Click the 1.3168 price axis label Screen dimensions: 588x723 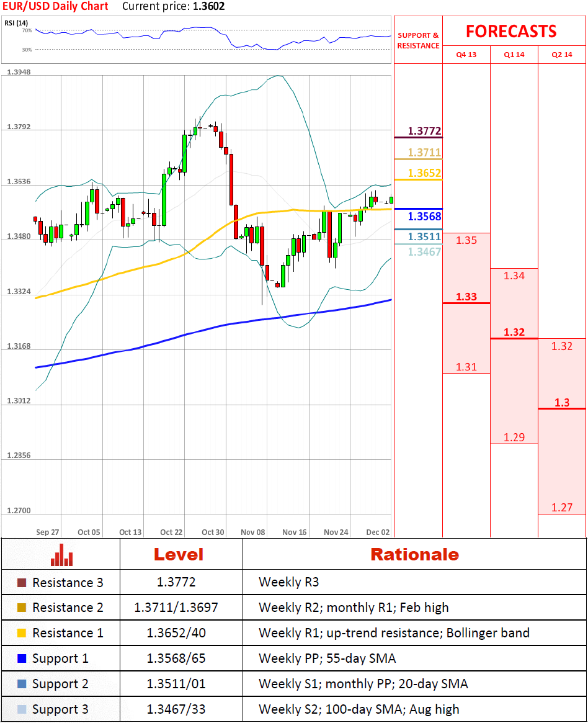[19, 346]
